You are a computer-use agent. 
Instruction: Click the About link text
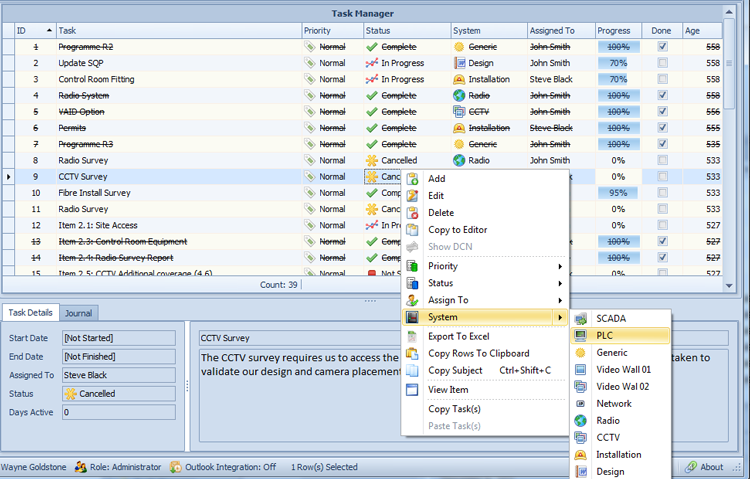[712, 467]
